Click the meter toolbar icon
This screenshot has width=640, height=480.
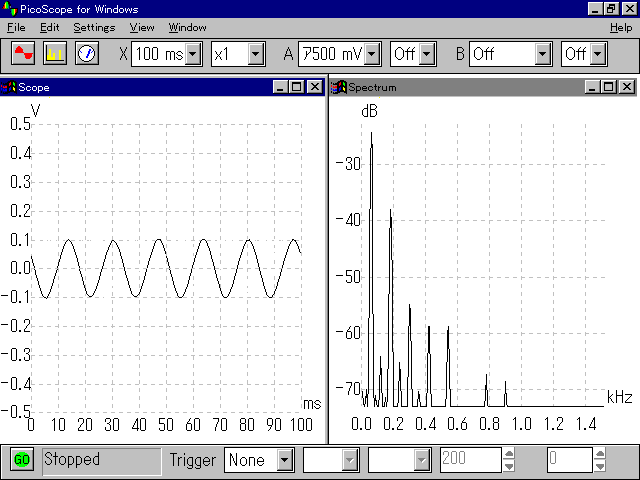(x=86, y=53)
